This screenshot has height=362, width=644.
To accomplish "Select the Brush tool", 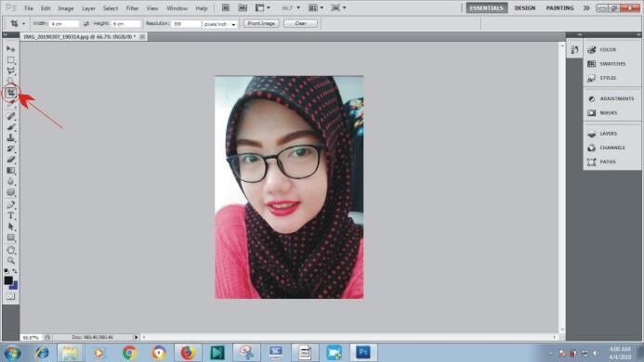I will 10,127.
